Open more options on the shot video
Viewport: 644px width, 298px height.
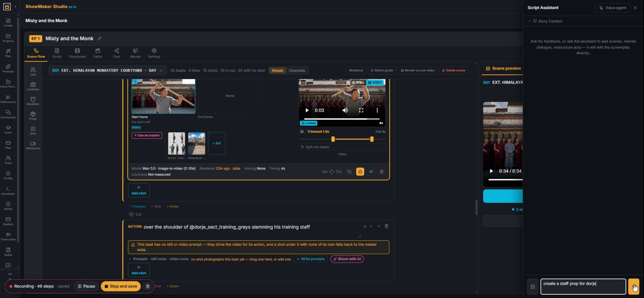pyautogui.click(x=377, y=110)
